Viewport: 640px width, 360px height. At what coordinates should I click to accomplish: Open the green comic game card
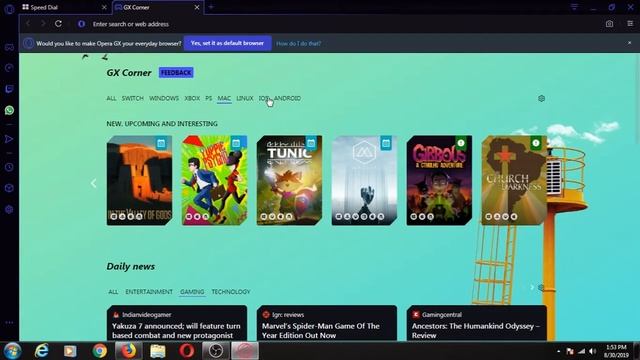click(x=214, y=180)
